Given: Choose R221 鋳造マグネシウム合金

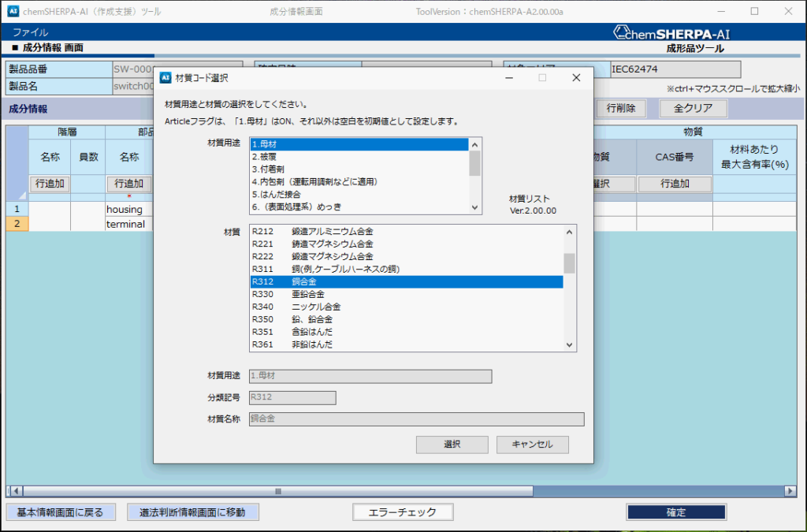Looking at the screenshot, I should (x=407, y=244).
